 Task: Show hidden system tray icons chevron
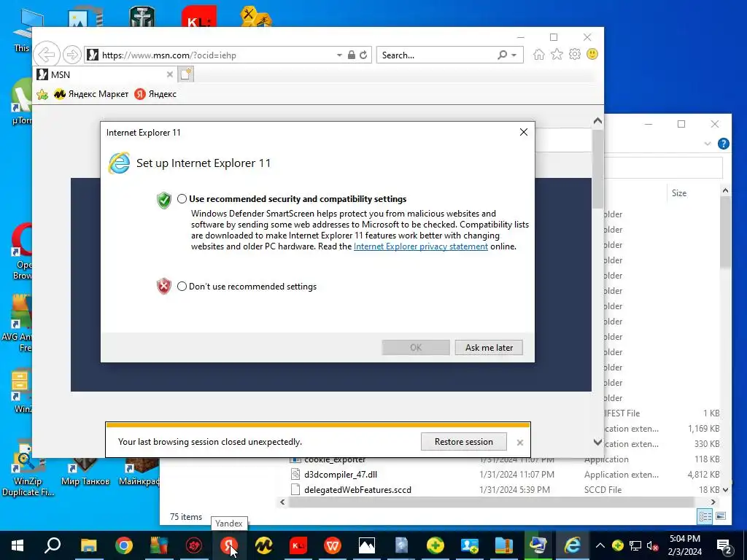pos(600,545)
